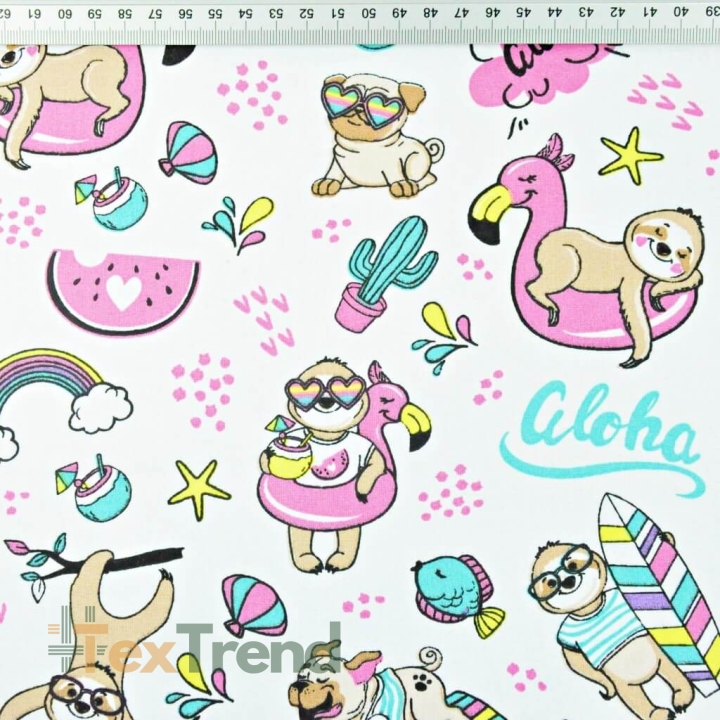Viewport: 720px width, 720px height.
Task: Click the yellow starfish near Aloha flamingo
Action: click(x=630, y=156)
